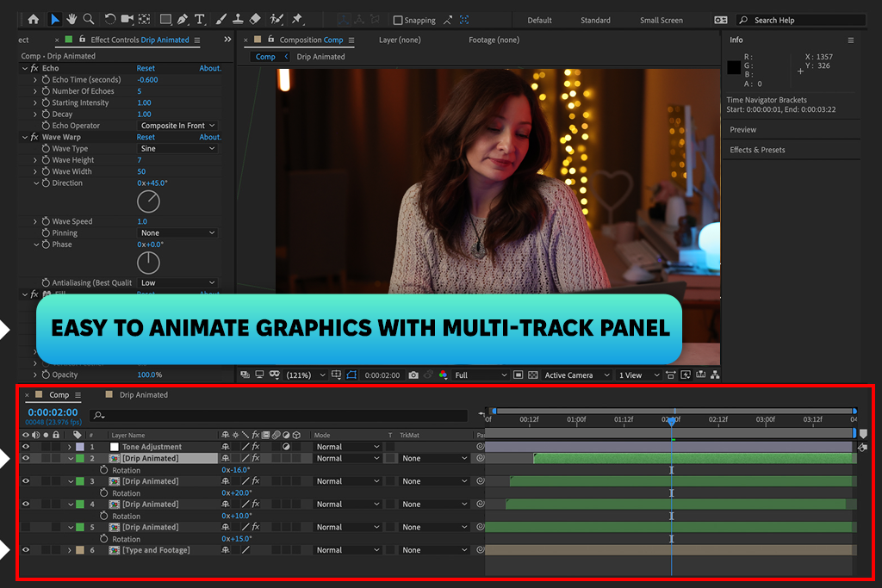This screenshot has height=588, width=882.
Task: Hide the Tone Adjustment layer
Action: click(25, 447)
